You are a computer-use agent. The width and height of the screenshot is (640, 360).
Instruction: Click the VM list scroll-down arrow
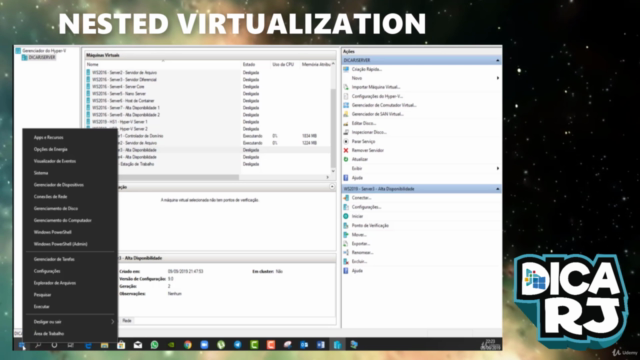tap(333, 171)
